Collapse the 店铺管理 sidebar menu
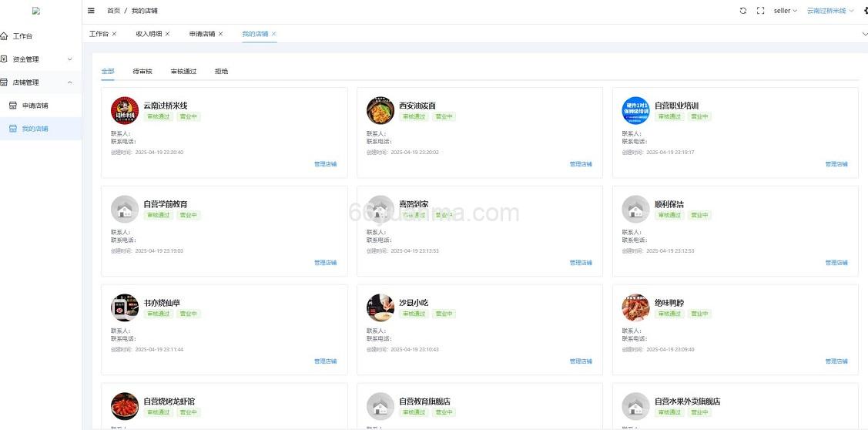Image resolution: width=868 pixels, height=430 pixels. click(69, 82)
